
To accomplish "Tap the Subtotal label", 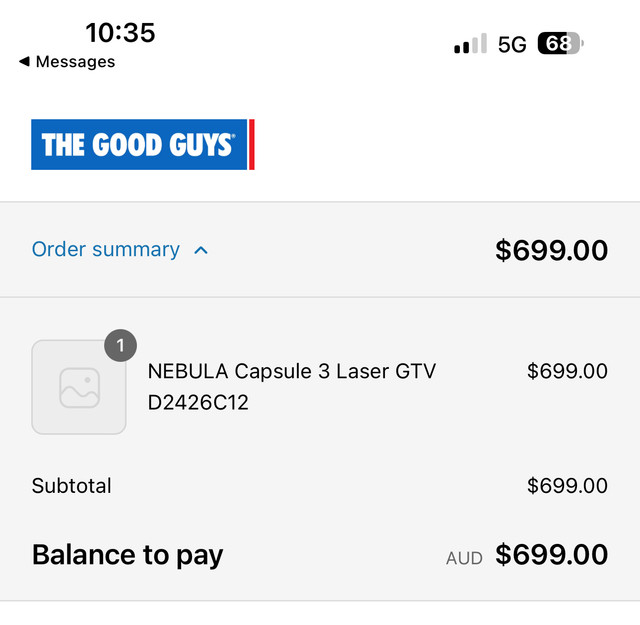I will pos(71,486).
